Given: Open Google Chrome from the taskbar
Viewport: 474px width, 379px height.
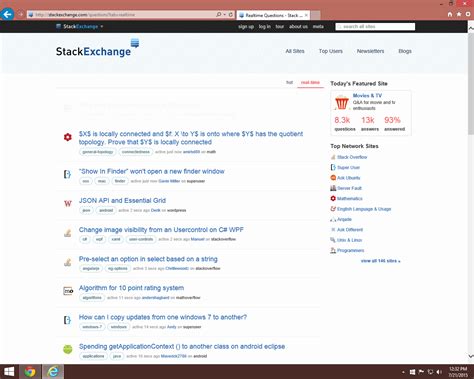Looking at the screenshot, I should [30, 372].
